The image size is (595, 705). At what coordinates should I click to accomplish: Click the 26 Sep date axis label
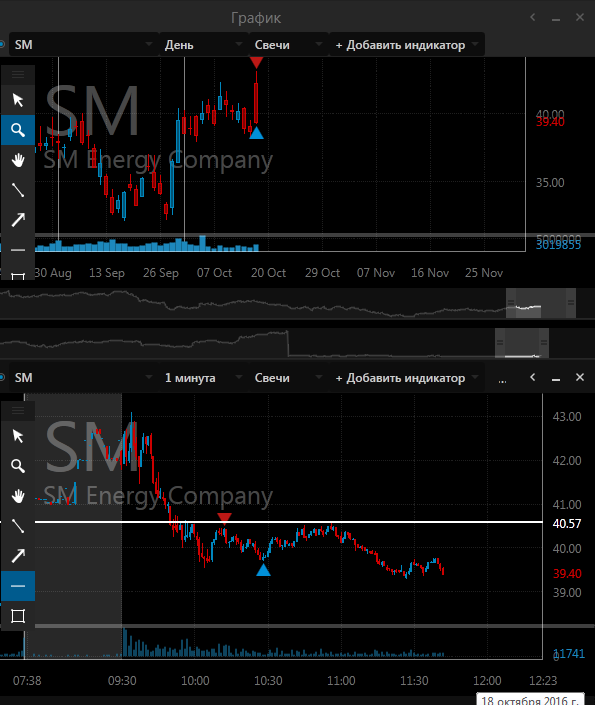click(161, 273)
